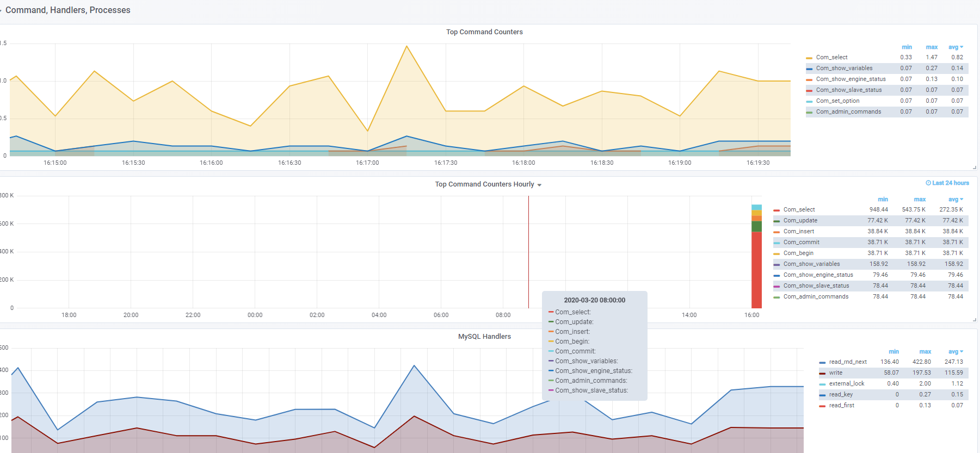The image size is (980, 453).
Task: Click the stacked bar at 16:00 in the hourly chart
Action: [756, 257]
